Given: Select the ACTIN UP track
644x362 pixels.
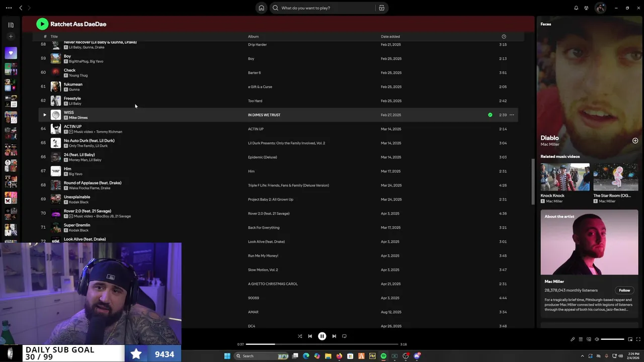Looking at the screenshot, I should click(72, 127).
